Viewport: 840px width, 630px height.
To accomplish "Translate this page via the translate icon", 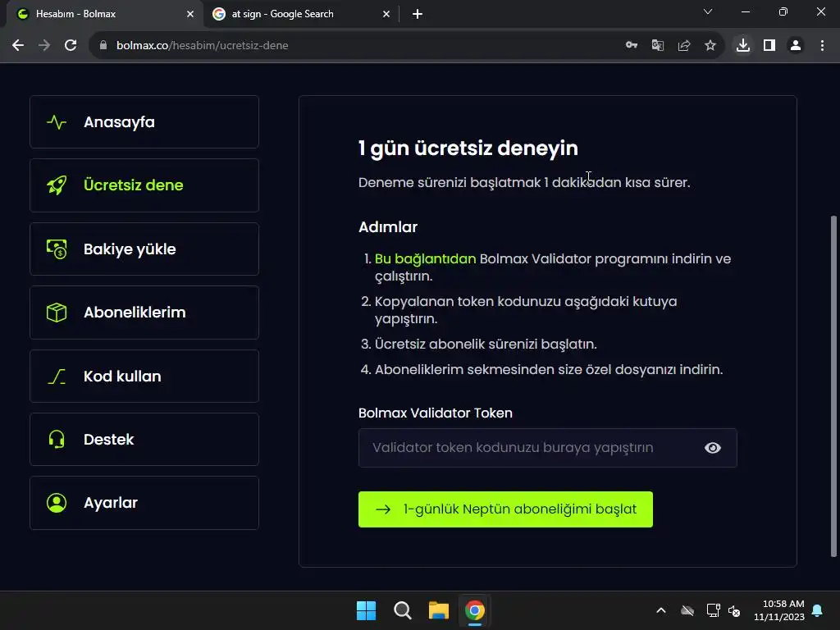I will point(657,46).
